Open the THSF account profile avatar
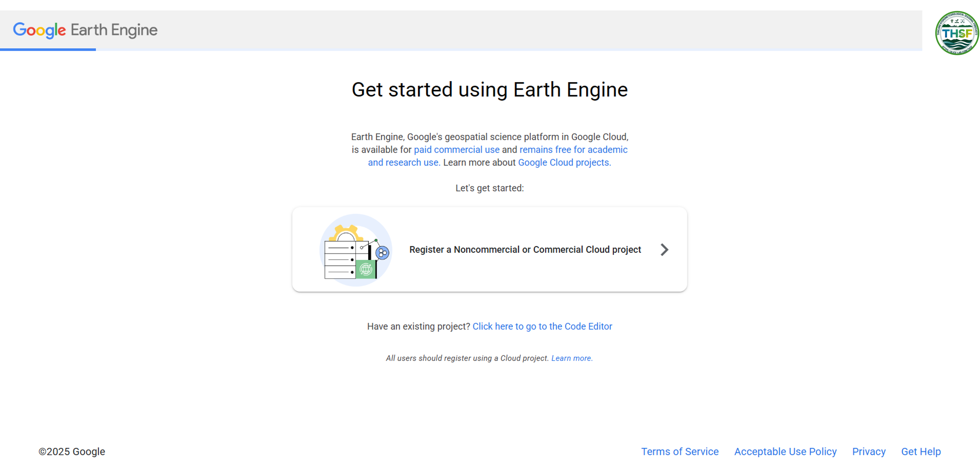Image resolution: width=980 pixels, height=472 pixels. coord(956,33)
